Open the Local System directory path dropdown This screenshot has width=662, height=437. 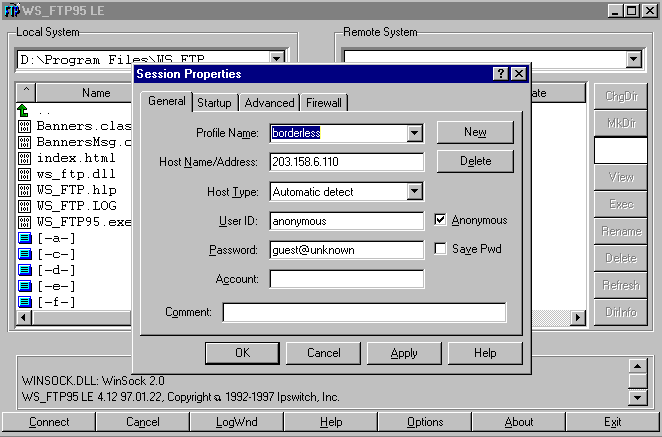[x=277, y=59]
